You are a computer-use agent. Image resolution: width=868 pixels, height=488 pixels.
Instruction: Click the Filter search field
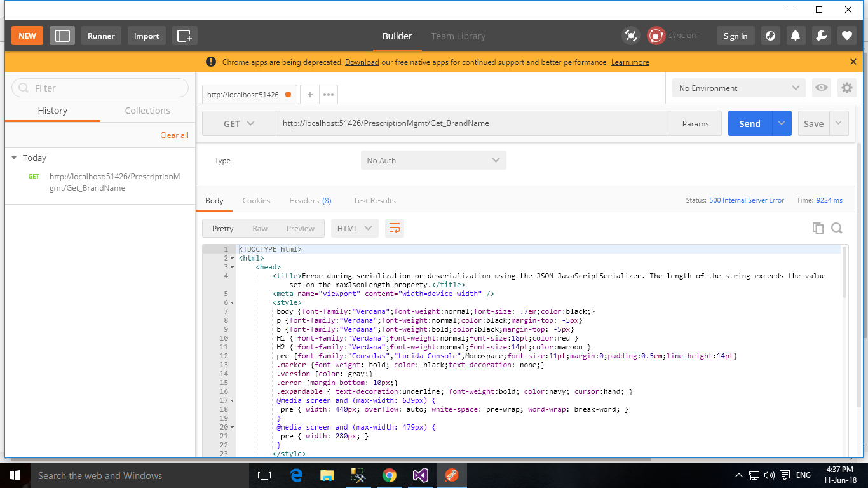(x=100, y=88)
